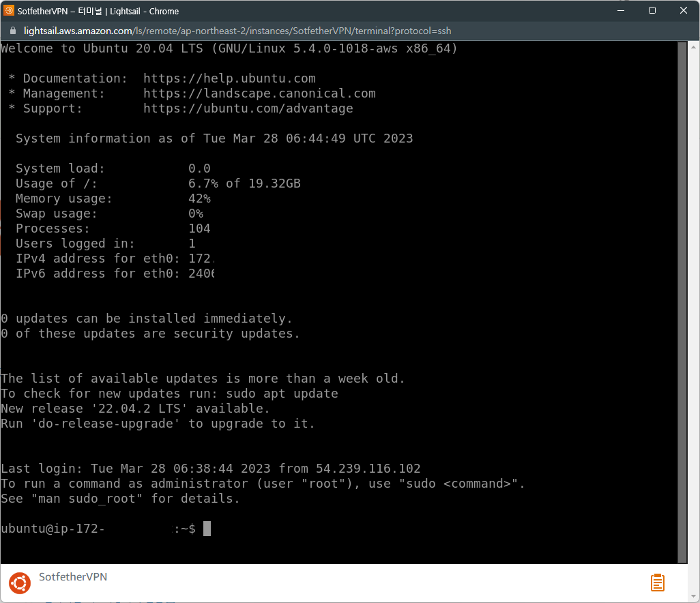The width and height of the screenshot is (700, 603).
Task: Click last login IP 54.239.116.102
Action: click(x=368, y=469)
